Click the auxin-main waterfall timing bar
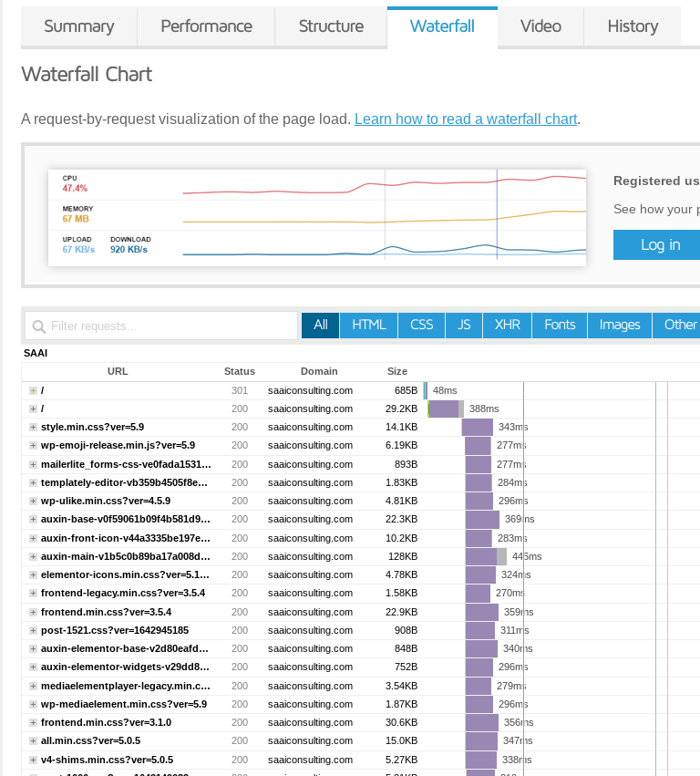700x776 pixels. (x=483, y=556)
